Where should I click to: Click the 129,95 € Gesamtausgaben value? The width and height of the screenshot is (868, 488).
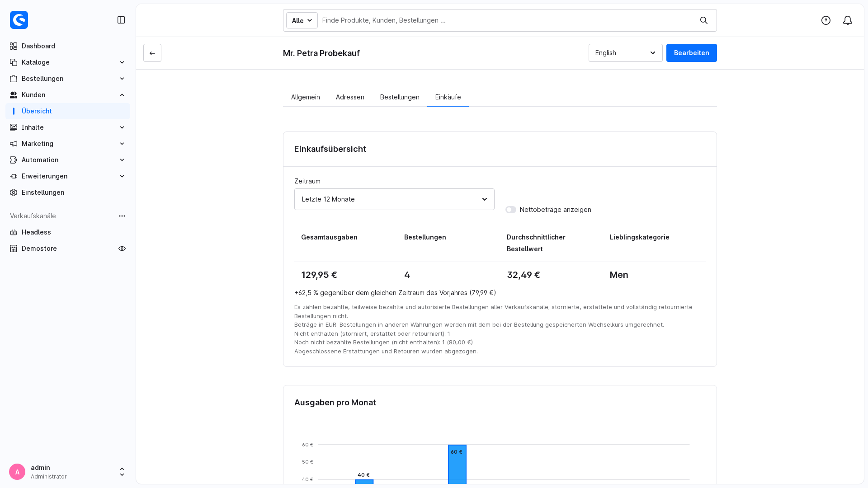coord(319,275)
